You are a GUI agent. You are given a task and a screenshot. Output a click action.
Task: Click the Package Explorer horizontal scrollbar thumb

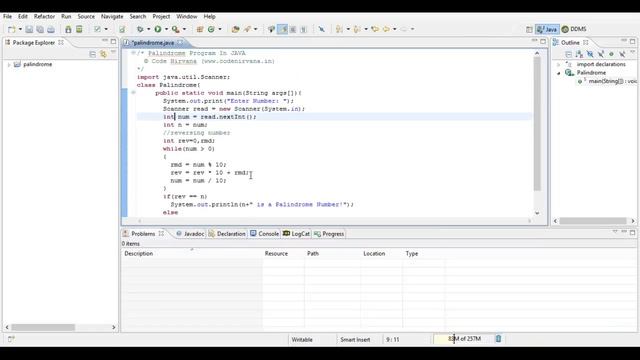43,327
